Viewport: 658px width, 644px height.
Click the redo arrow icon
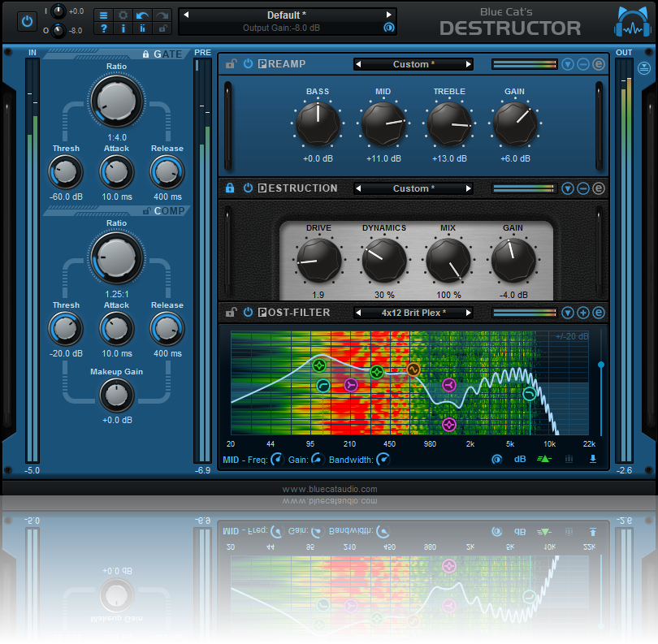click(162, 15)
